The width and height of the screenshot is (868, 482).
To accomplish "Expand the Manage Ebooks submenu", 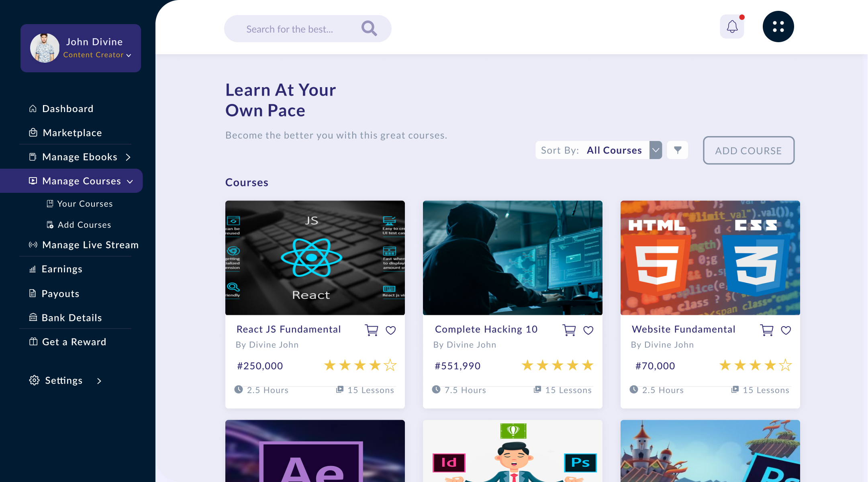I will [x=128, y=157].
